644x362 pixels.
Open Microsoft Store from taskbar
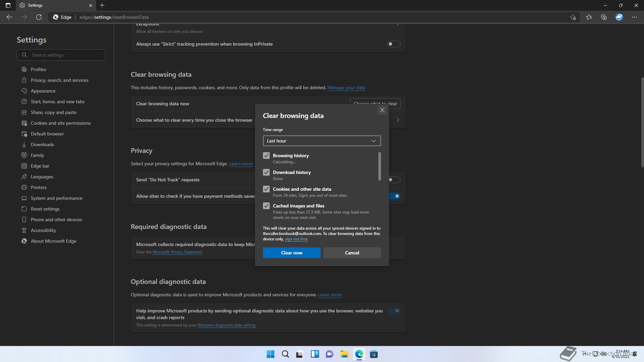(x=374, y=354)
